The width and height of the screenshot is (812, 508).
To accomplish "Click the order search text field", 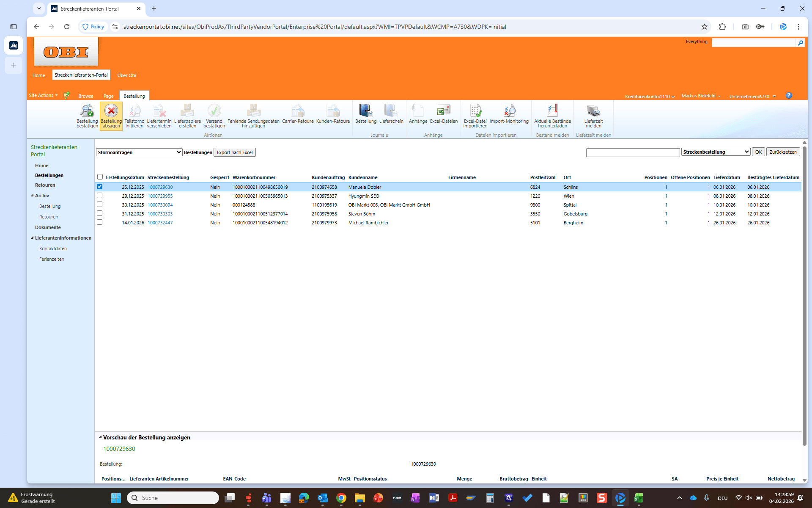I will point(633,152).
